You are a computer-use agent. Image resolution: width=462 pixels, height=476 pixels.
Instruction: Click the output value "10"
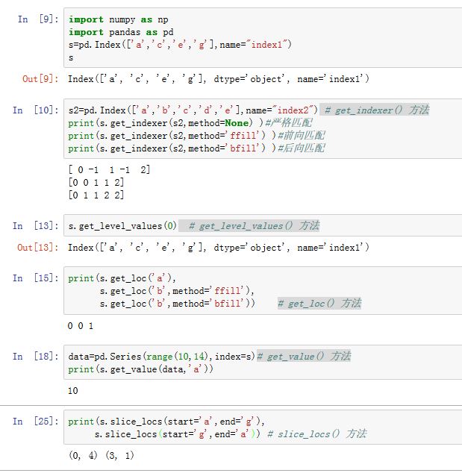(73, 390)
